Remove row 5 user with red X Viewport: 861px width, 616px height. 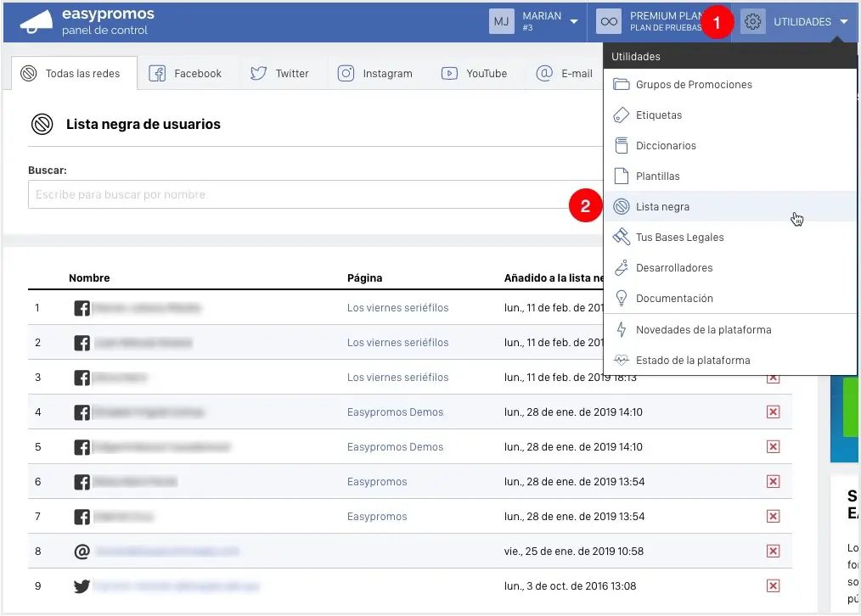pyautogui.click(x=774, y=447)
